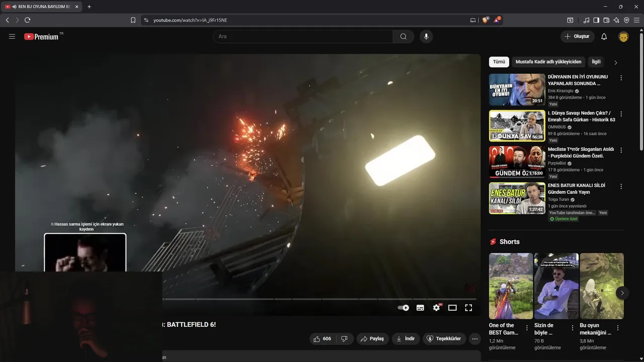Open the search tabs toolbar icon
This screenshot has width=644, height=362.
(x=570, y=20)
